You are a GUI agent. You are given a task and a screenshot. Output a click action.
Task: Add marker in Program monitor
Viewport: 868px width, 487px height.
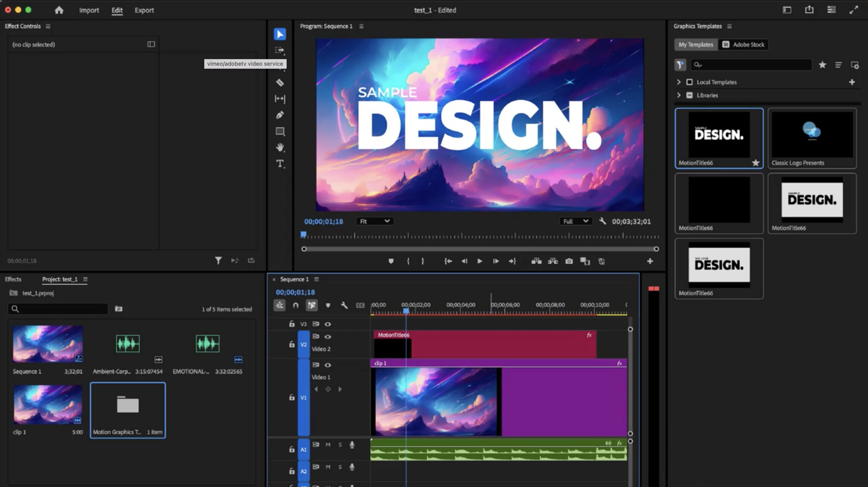391,261
